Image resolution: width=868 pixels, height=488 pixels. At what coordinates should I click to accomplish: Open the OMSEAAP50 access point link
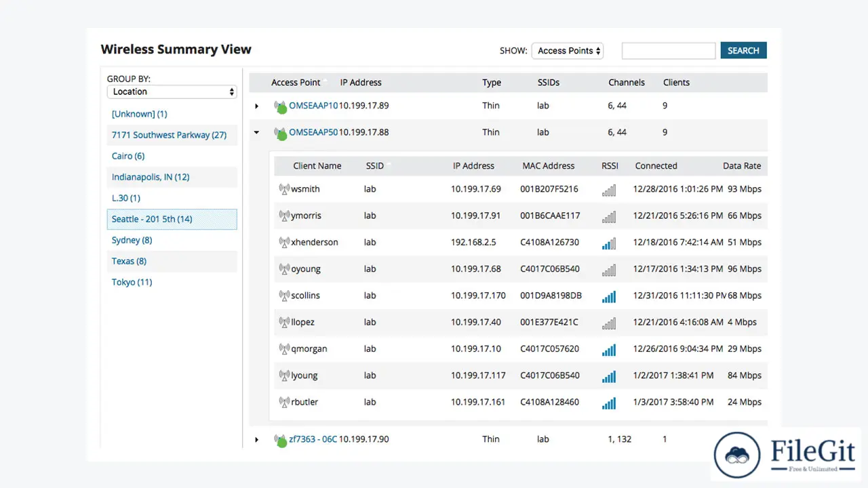pyautogui.click(x=313, y=133)
